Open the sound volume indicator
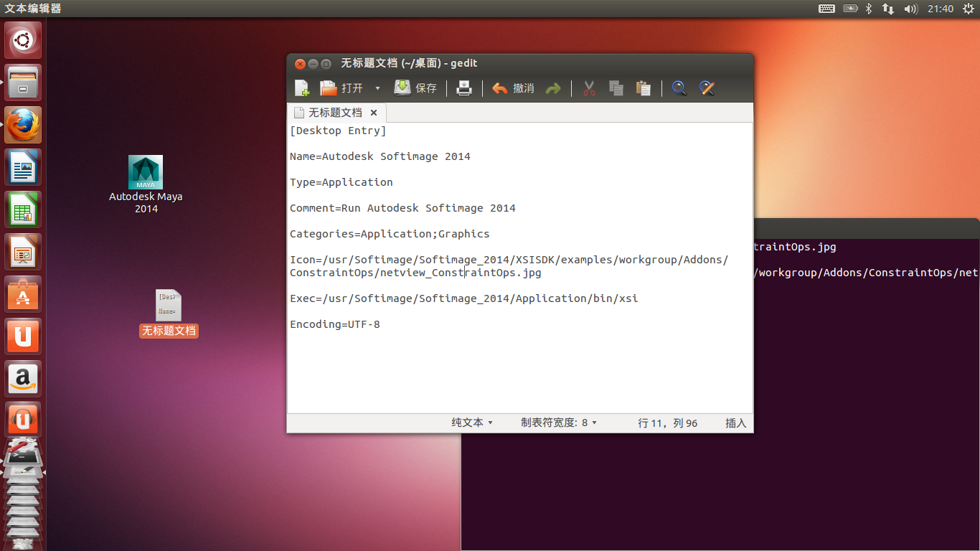980x551 pixels. 911,9
